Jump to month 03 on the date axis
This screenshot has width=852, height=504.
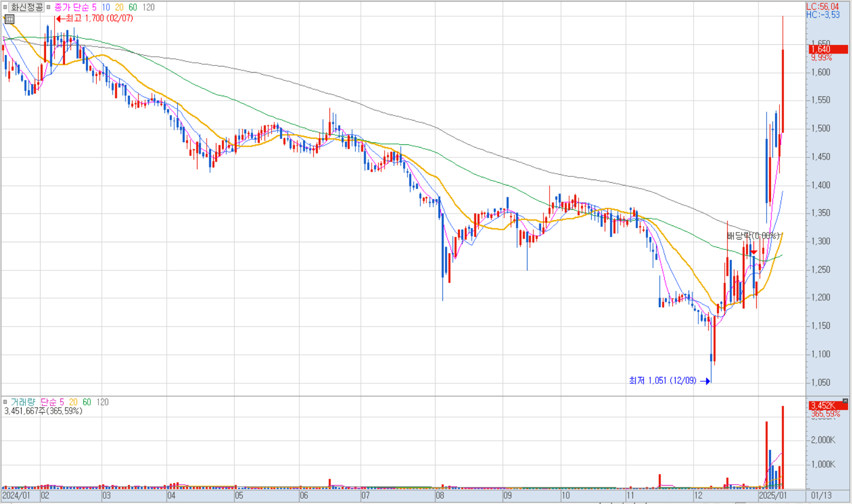[x=107, y=495]
